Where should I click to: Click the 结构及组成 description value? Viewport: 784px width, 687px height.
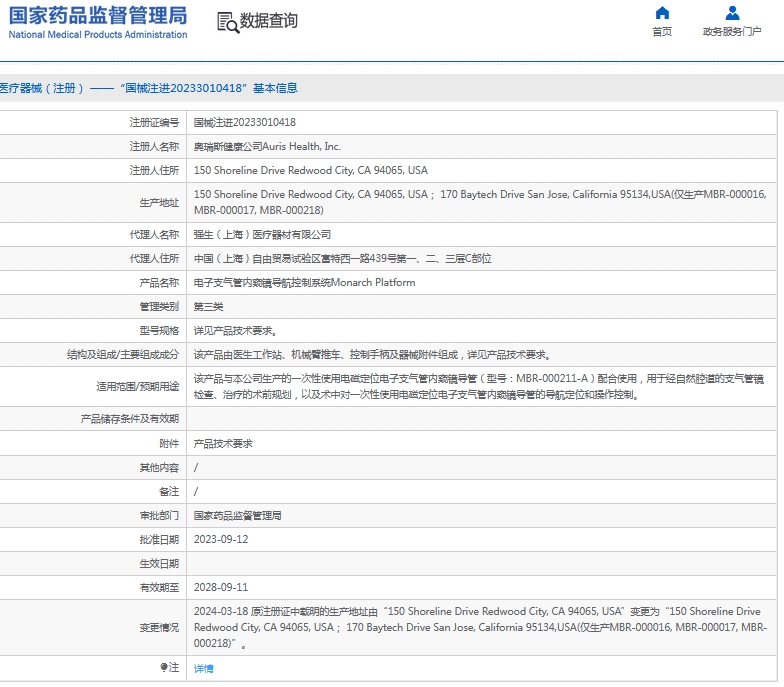pos(372,354)
